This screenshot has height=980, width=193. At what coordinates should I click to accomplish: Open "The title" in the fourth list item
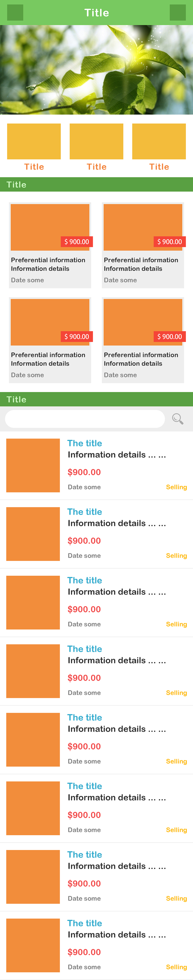point(85,649)
